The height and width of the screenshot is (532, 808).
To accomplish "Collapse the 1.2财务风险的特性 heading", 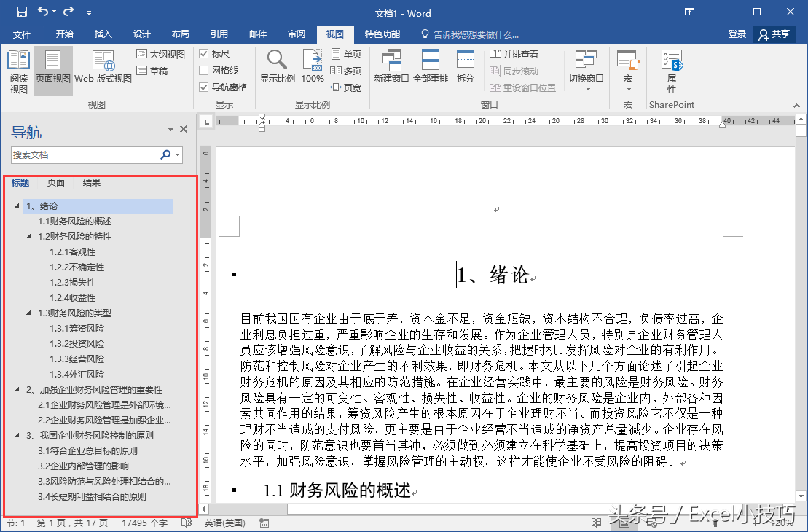I will tap(28, 237).
